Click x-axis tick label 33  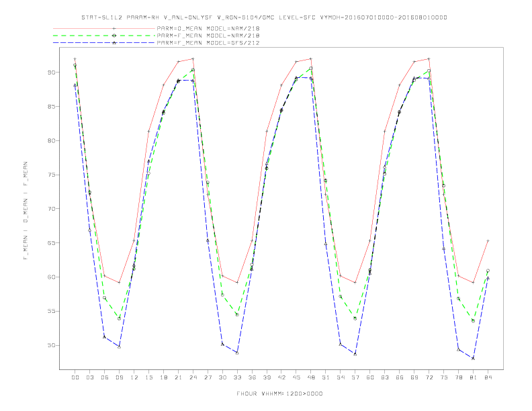(x=237, y=377)
